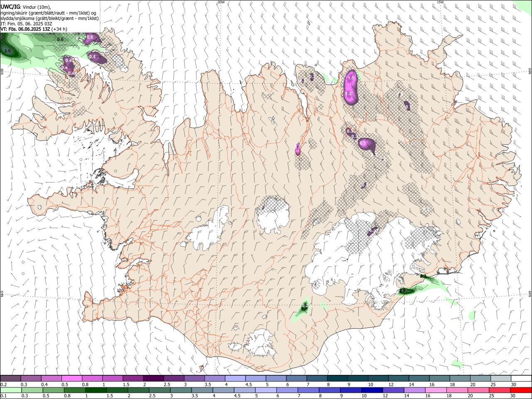Click the '20W' longitude label at the top
This screenshot has width=532, height=399.
[x=221, y=2]
